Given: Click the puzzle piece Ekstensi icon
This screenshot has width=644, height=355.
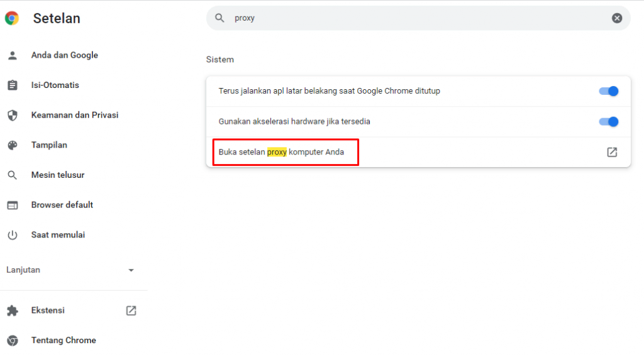Looking at the screenshot, I should 12,310.
